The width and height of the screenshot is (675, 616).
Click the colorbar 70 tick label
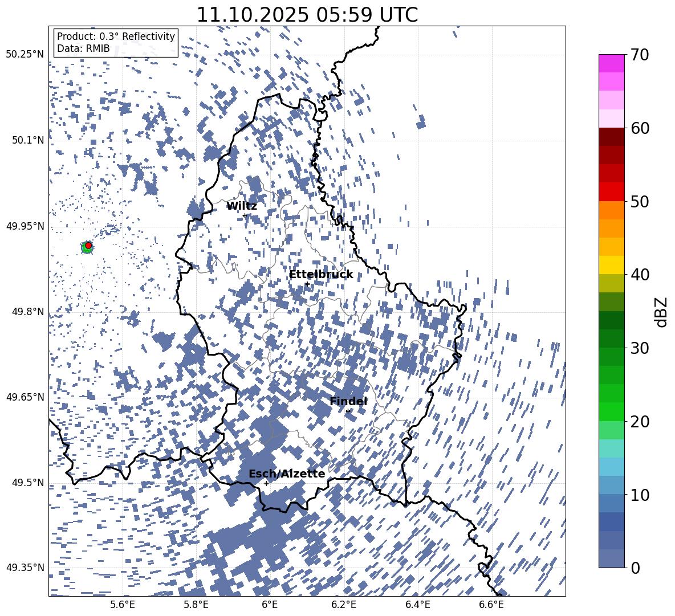(640, 55)
